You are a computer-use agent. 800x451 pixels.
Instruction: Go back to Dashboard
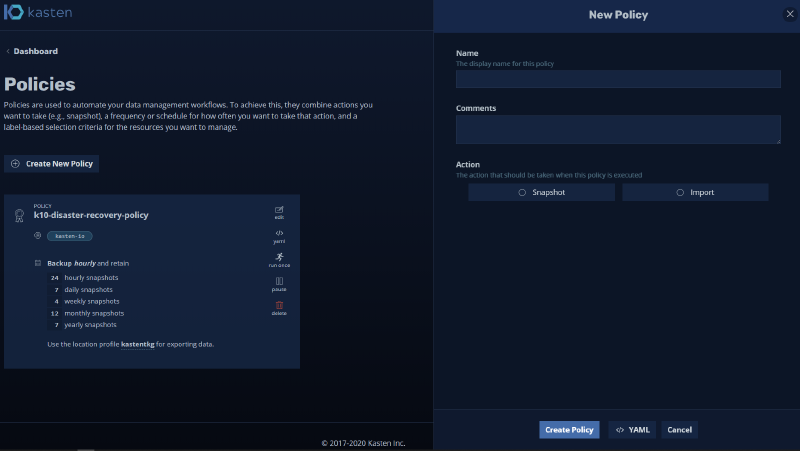coord(32,51)
